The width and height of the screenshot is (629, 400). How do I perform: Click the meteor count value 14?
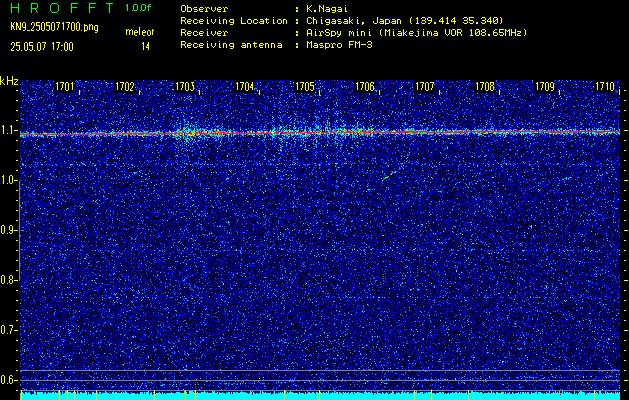(145, 47)
